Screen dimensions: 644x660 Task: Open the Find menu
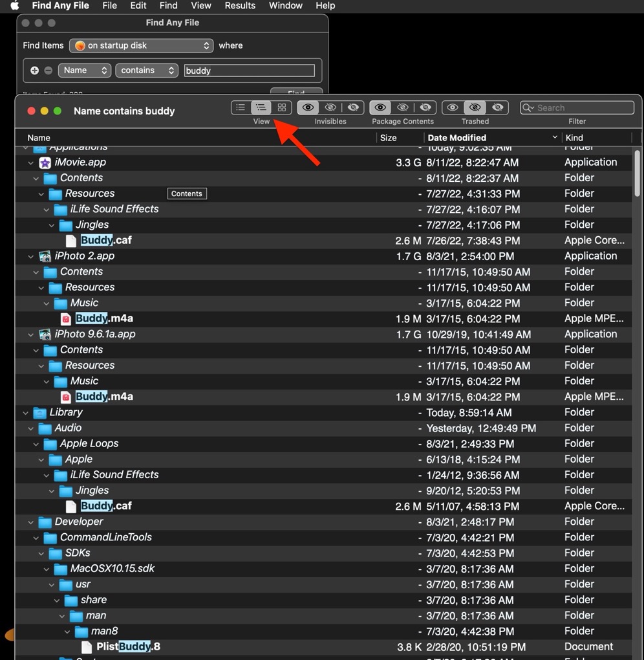(168, 5)
